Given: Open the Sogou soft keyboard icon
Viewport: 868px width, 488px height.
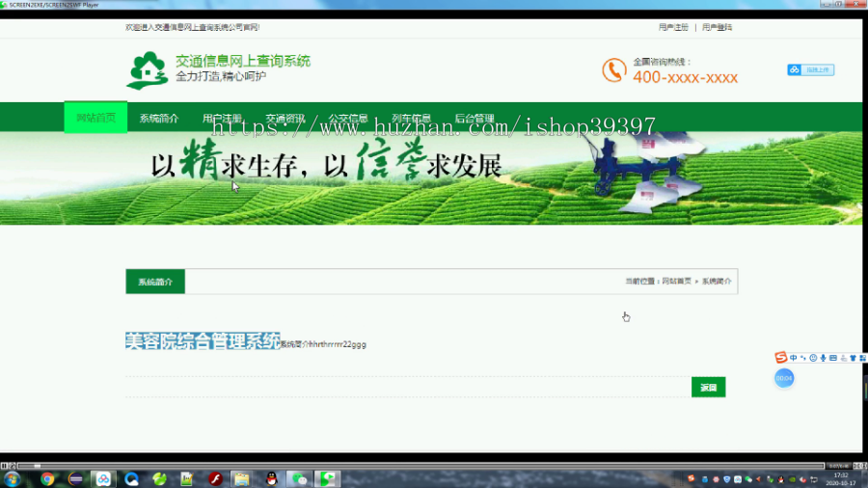Looking at the screenshot, I should (833, 358).
